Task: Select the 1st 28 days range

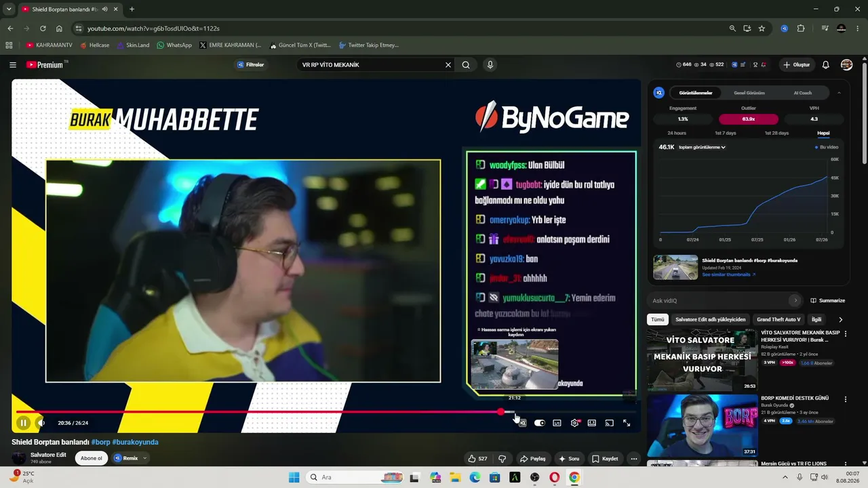Action: coord(776,133)
